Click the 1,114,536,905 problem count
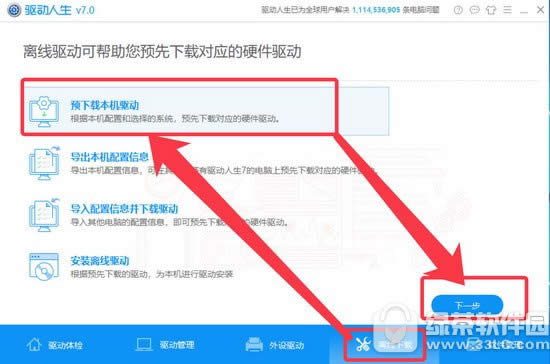This screenshot has height=364, width=550. [x=376, y=10]
